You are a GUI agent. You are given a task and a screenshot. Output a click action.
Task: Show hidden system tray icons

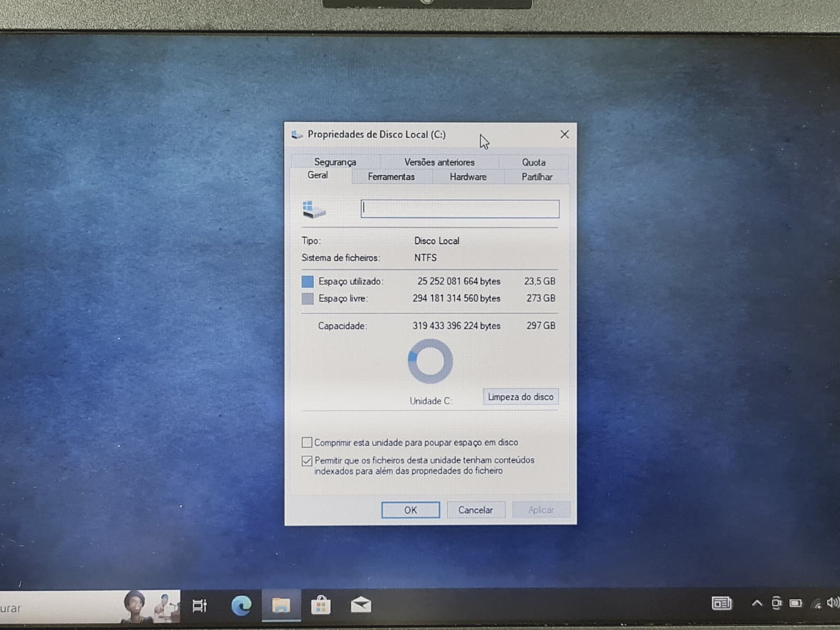pyautogui.click(x=757, y=603)
